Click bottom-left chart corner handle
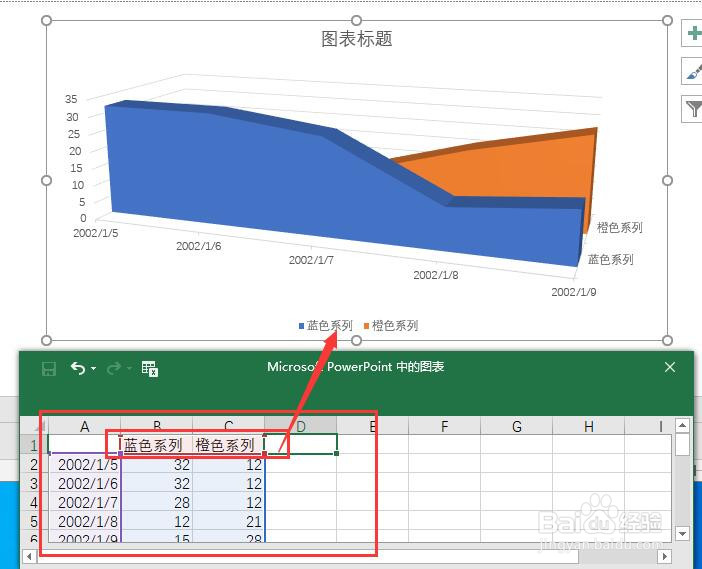This screenshot has width=702, height=569. pyautogui.click(x=46, y=340)
